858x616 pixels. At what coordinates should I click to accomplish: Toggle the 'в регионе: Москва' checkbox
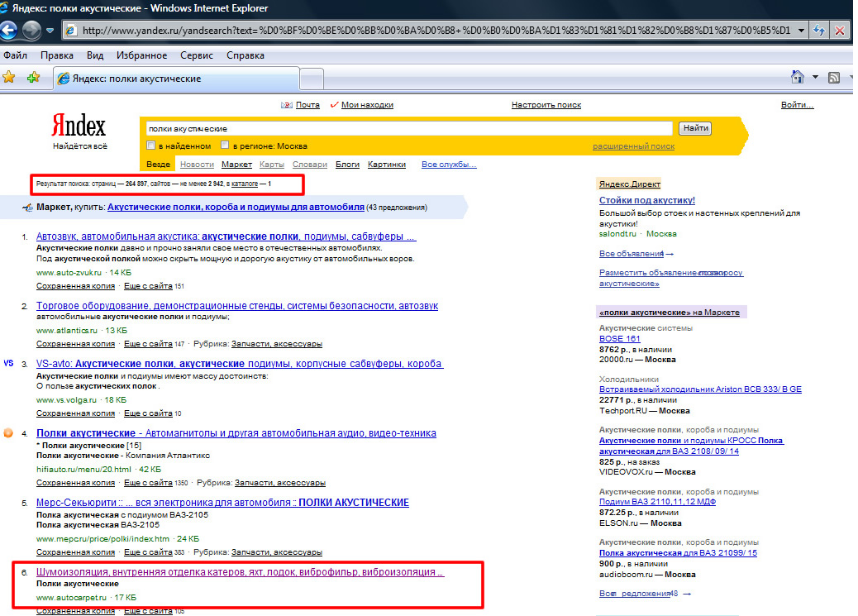[x=225, y=146]
